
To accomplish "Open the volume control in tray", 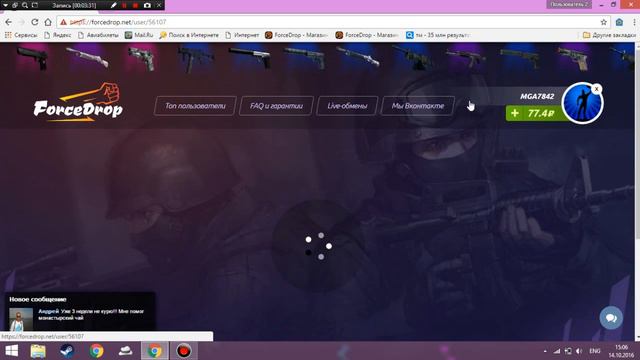I will [579, 351].
